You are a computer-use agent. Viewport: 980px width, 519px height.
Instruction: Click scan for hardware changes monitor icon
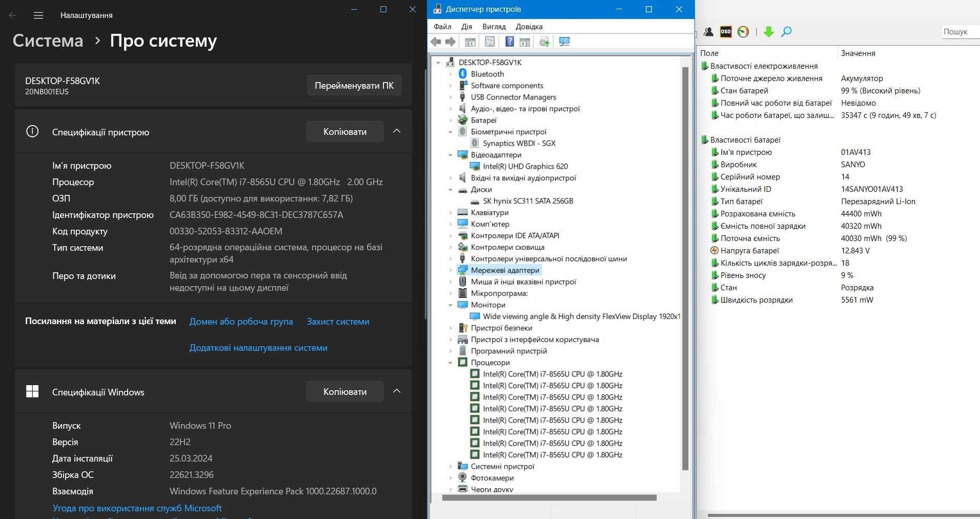pyautogui.click(x=564, y=42)
